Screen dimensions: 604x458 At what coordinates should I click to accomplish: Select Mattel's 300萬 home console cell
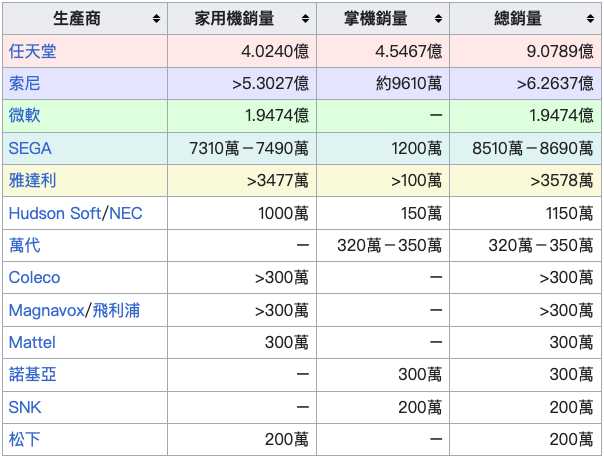(242, 342)
